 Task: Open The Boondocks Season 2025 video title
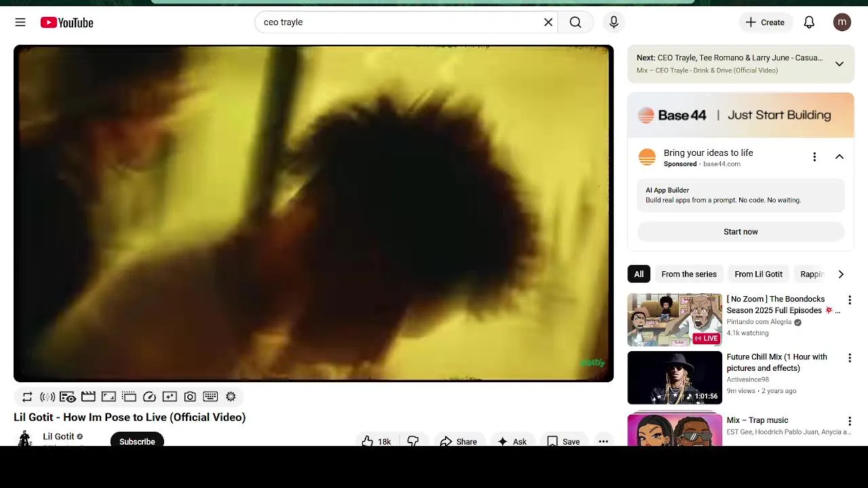point(783,304)
